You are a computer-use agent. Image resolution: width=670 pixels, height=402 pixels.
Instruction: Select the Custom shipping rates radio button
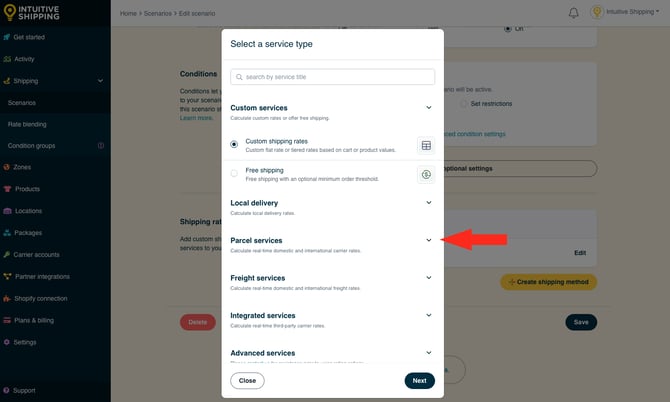pos(234,144)
